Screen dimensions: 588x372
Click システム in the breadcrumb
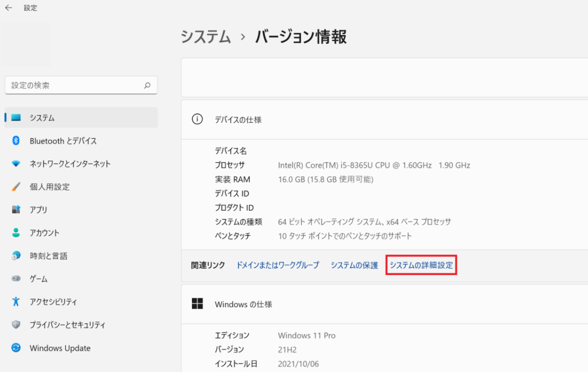pos(206,37)
